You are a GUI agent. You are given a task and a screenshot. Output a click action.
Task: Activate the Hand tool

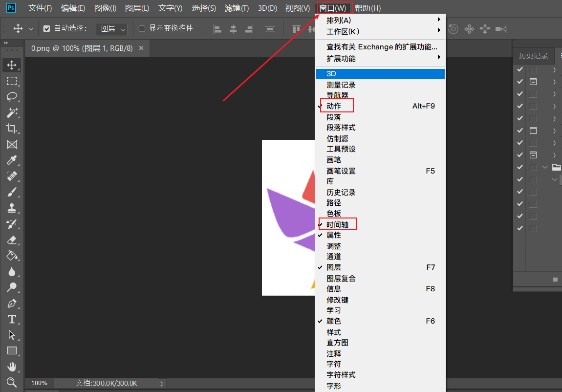[12, 367]
